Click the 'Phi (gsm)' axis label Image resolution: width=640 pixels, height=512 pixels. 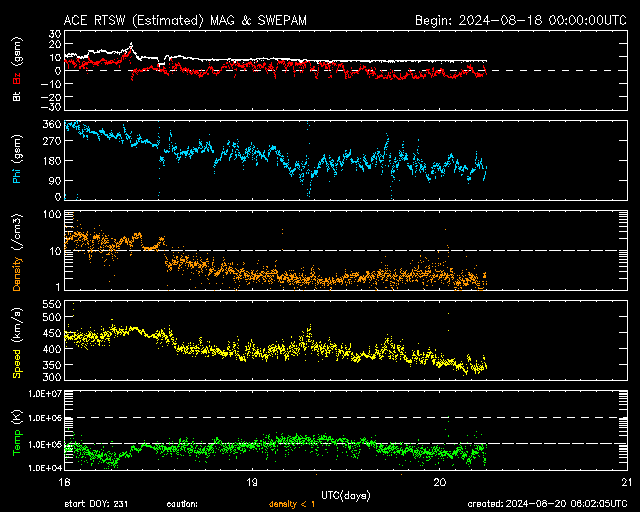point(17,159)
